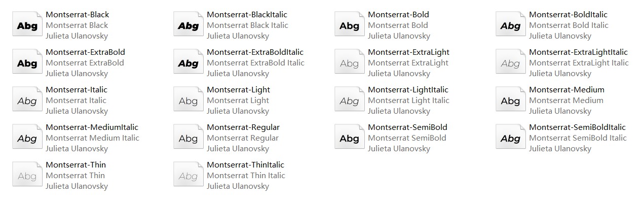Choose the Montserrat-BoldItalic font icon

click(511, 25)
